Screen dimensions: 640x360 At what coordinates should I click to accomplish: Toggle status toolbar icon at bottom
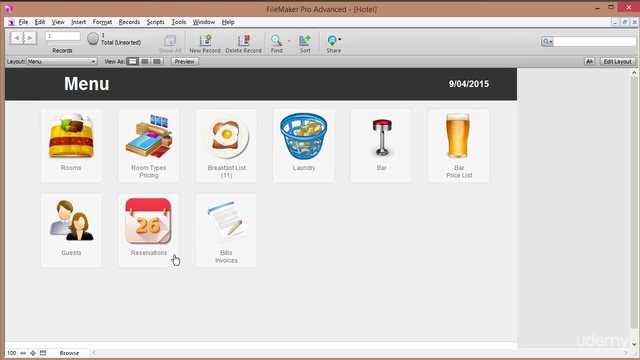43,353
